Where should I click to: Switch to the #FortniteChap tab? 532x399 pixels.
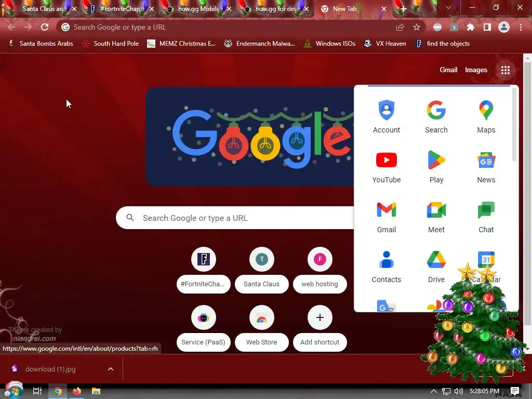point(120,9)
